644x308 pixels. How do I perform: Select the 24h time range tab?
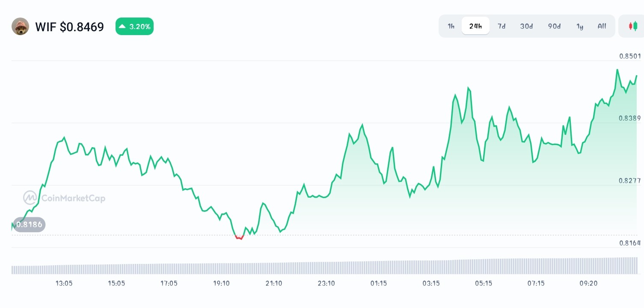pyautogui.click(x=475, y=26)
